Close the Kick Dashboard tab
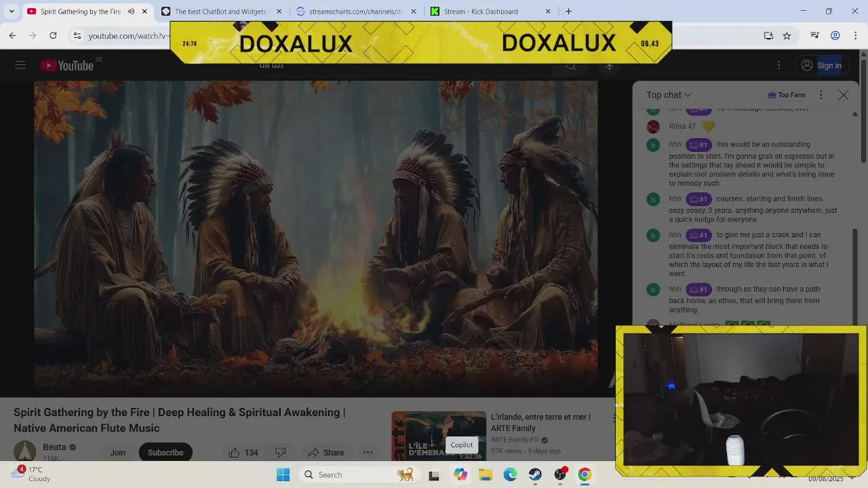This screenshot has height=488, width=868. click(x=548, y=12)
